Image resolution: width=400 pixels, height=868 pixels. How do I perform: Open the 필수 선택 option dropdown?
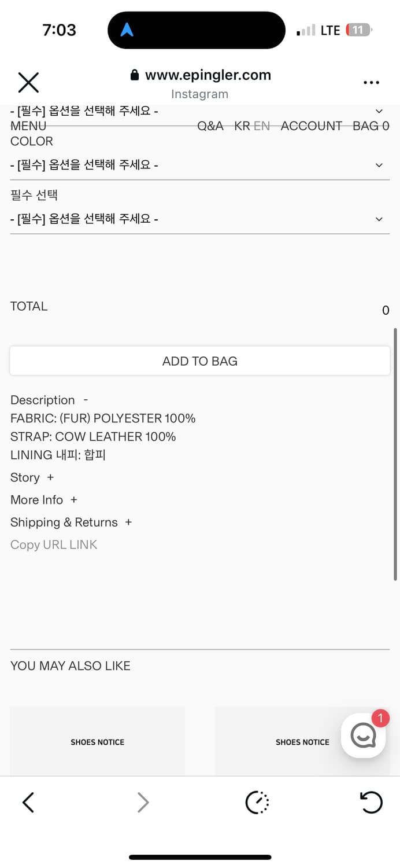click(x=199, y=219)
